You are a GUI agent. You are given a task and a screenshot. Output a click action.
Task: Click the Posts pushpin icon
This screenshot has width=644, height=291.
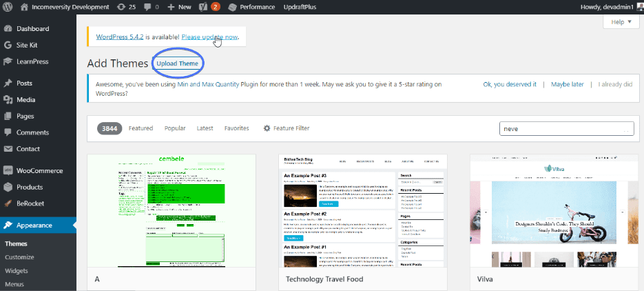8,83
